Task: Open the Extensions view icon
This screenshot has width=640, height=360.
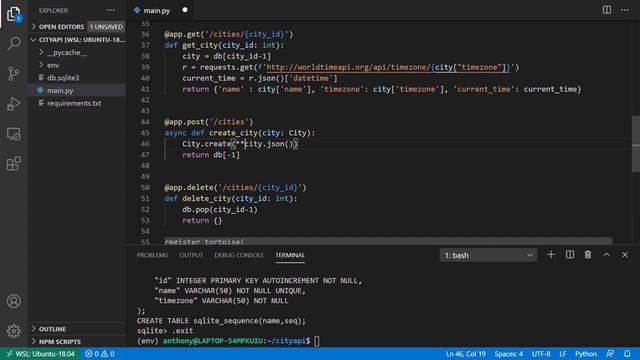Action: [x=13, y=164]
